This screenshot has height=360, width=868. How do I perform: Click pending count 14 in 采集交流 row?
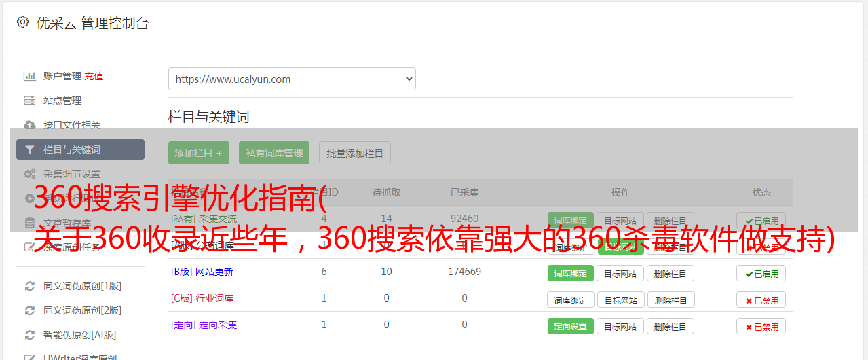coord(387,219)
